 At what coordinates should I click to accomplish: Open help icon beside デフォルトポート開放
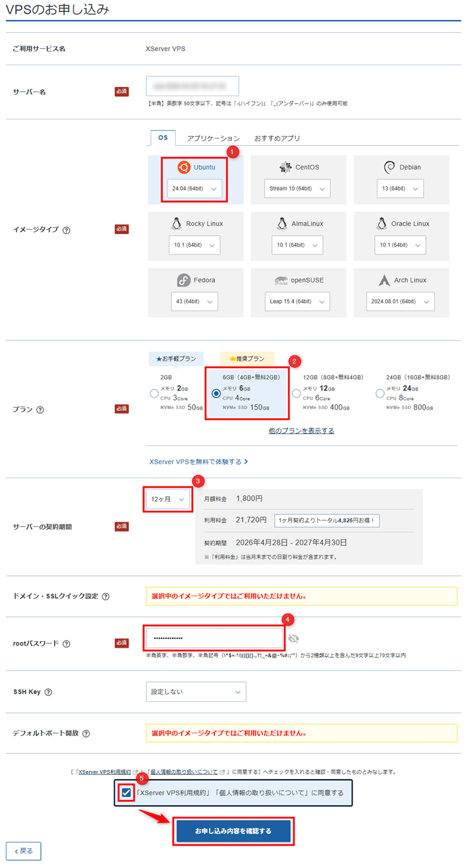[86, 733]
